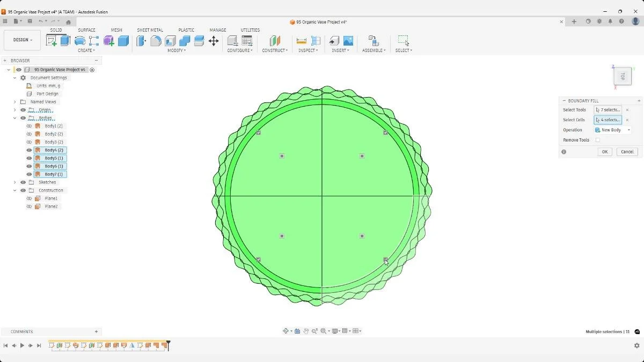Activate the Pan tool at the bottom

tap(305, 331)
